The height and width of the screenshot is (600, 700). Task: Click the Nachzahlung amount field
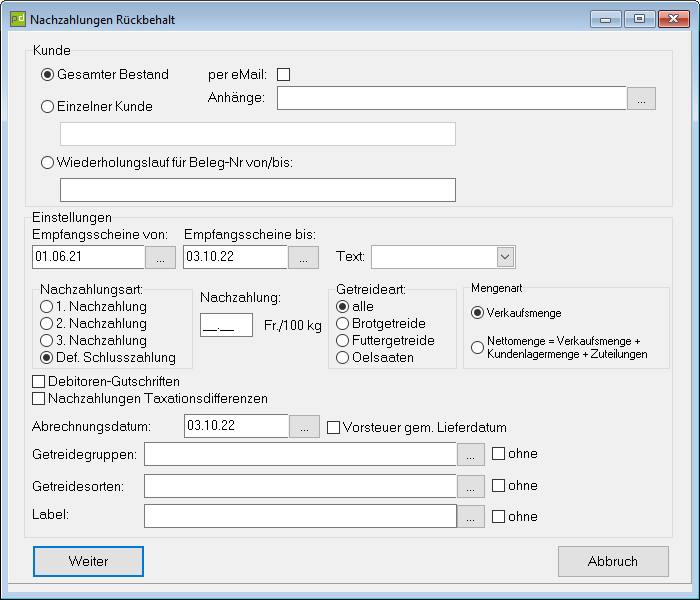click(x=226, y=325)
